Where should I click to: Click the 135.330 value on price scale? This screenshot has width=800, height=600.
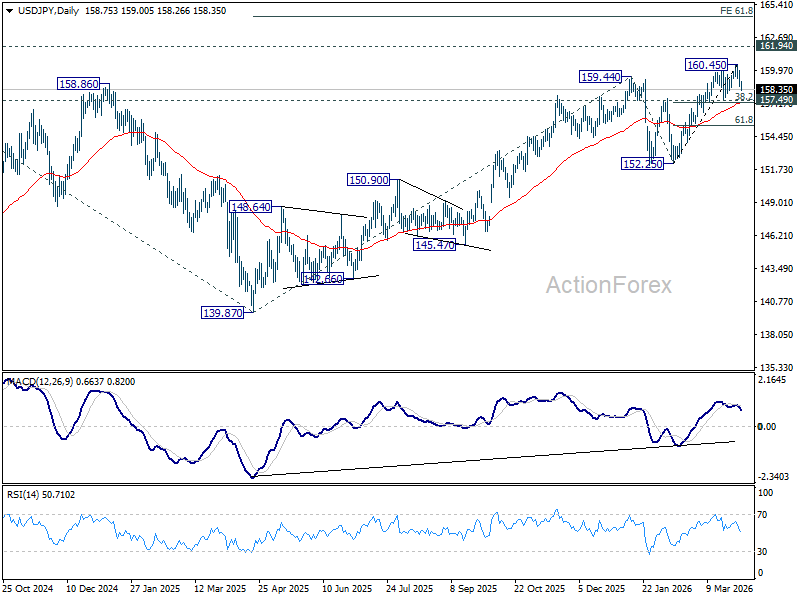tap(777, 367)
